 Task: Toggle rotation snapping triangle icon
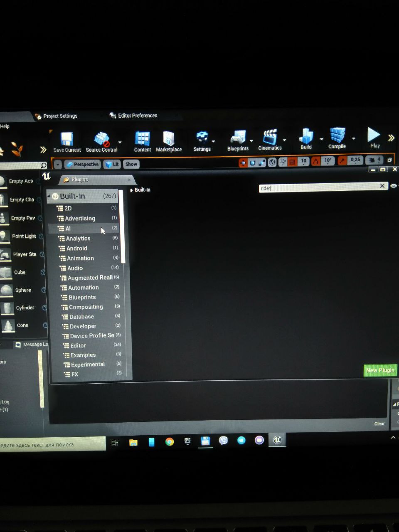point(316,161)
